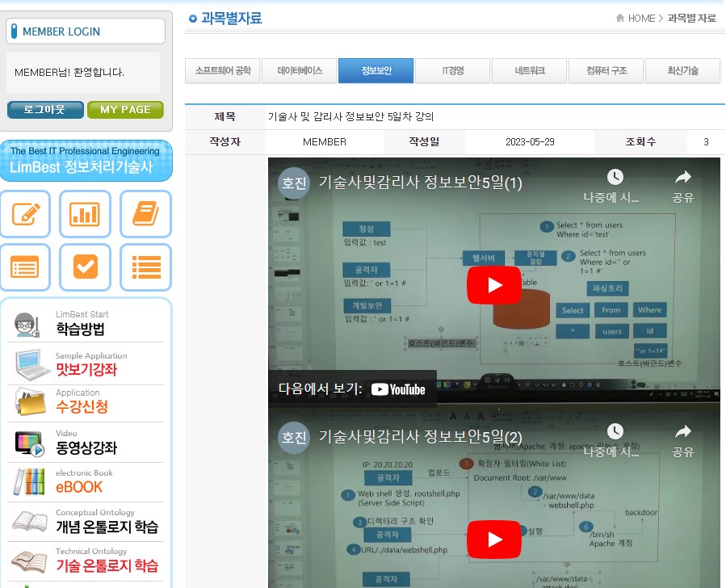Image resolution: width=726 pixels, height=588 pixels.
Task: Switch to the 데이터베이스 tab
Action: [x=300, y=71]
